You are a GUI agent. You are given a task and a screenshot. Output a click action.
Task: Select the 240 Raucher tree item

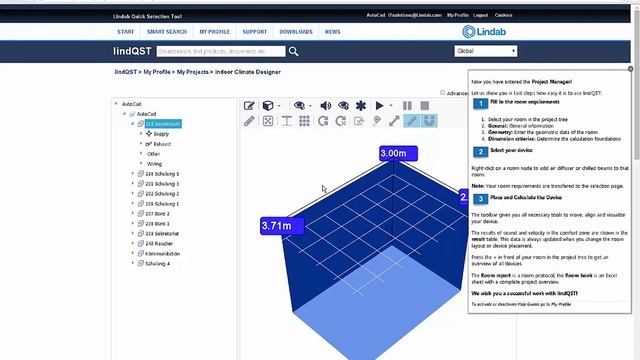159,244
